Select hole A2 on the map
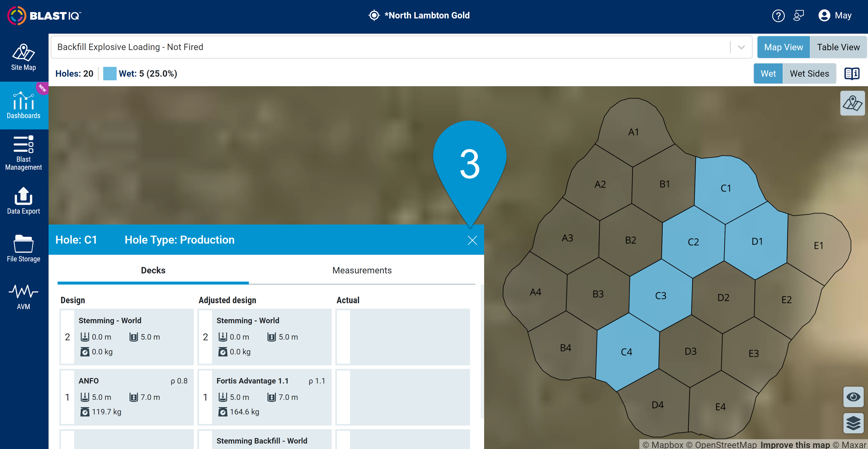This screenshot has height=449, width=868. click(x=600, y=184)
